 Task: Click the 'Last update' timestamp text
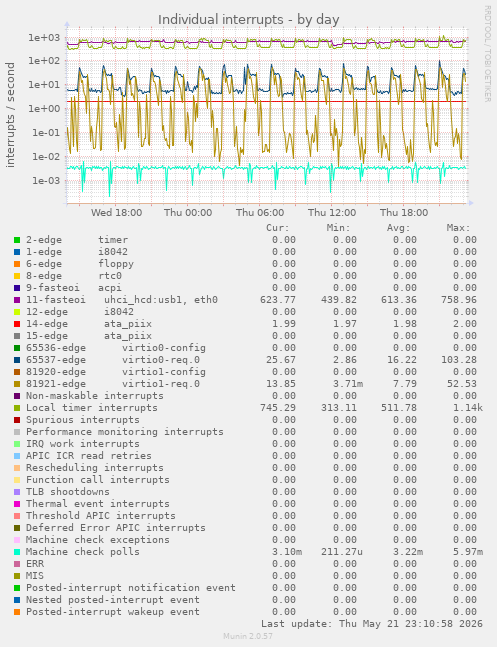pyautogui.click(x=372, y=623)
